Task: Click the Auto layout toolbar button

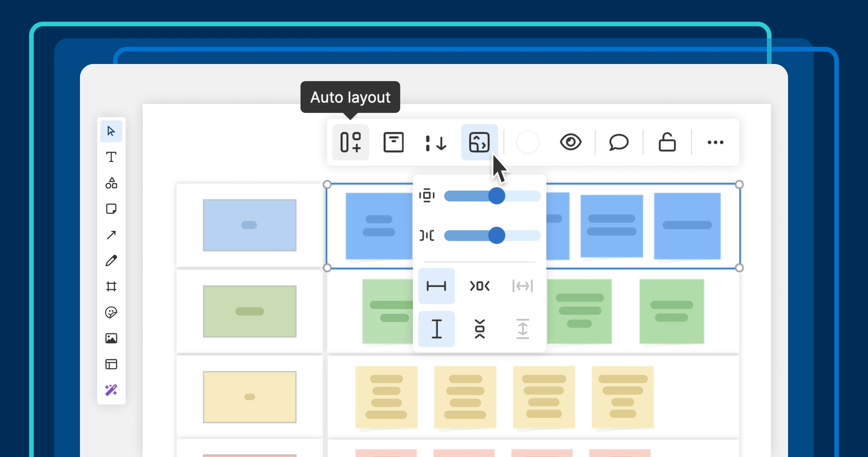Action: pos(350,142)
